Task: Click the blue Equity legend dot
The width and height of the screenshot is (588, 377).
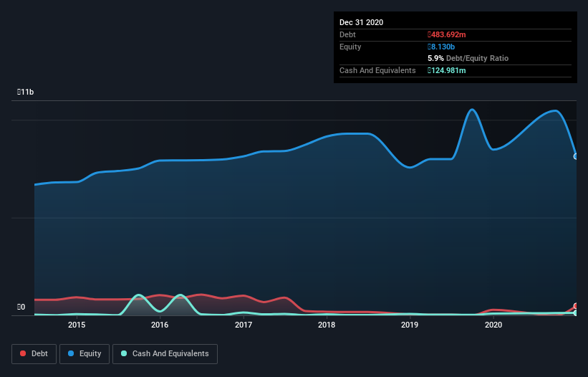Action: [71, 353]
